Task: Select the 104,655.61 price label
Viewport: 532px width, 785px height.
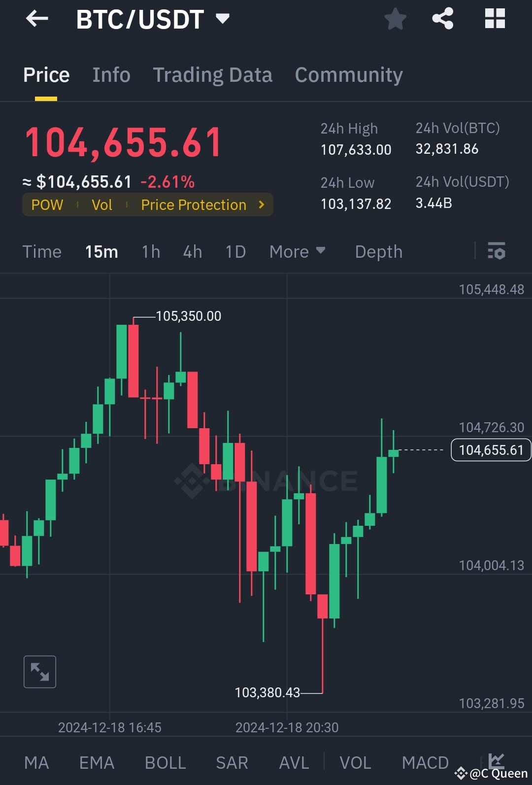Action: click(490, 449)
